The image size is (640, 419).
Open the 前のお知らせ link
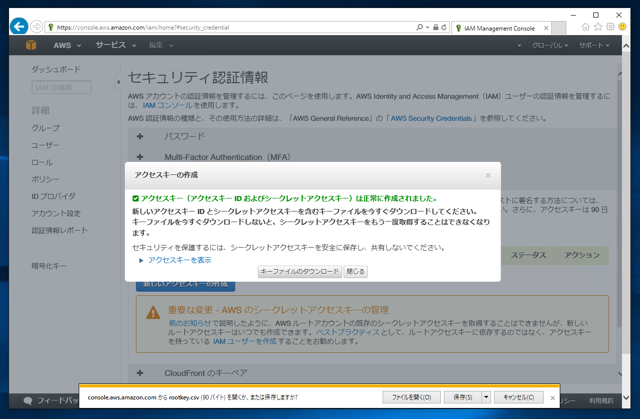tap(190, 323)
